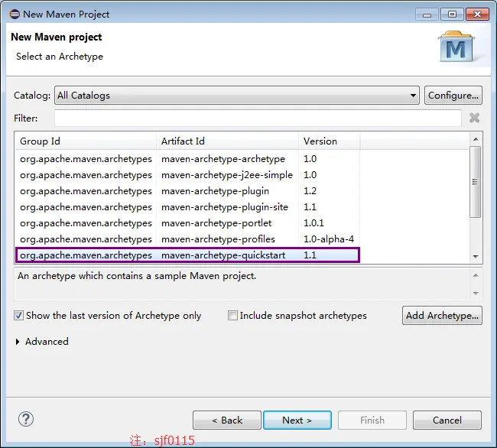Click the Cancel button

[x=447, y=420]
